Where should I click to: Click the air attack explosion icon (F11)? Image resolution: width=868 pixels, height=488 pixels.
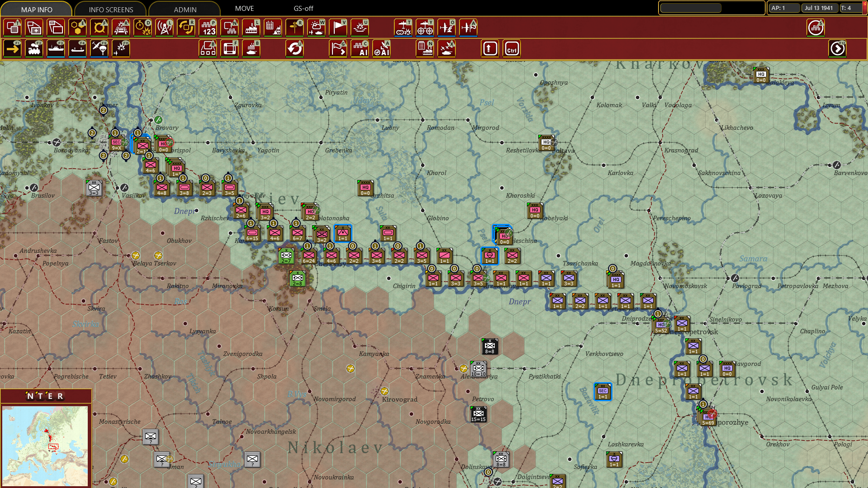coord(121,48)
